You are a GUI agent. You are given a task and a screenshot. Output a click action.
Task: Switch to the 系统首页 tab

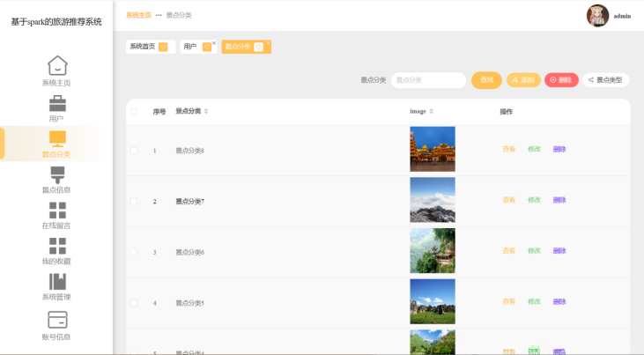click(x=143, y=47)
